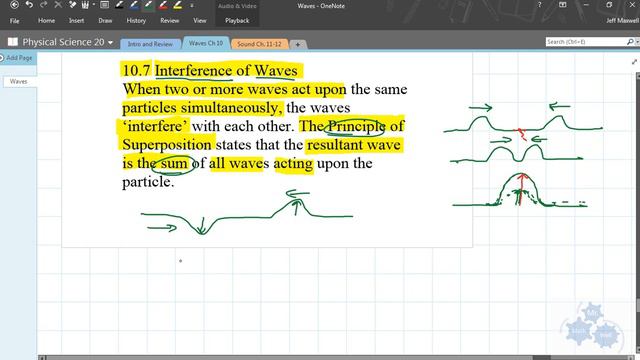This screenshot has width=640, height=360.
Task: Switch to the Intro and Review section tab
Action: (x=150, y=44)
